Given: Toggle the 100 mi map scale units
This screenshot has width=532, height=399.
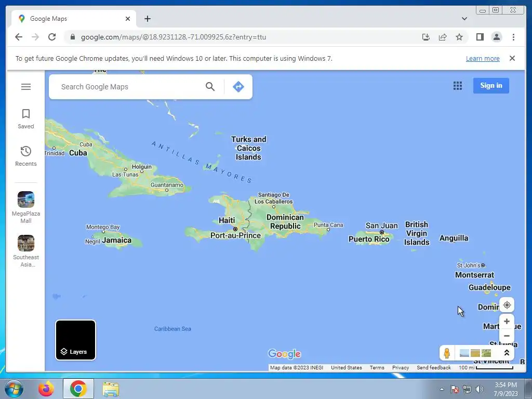Looking at the screenshot, I should pos(486,367).
